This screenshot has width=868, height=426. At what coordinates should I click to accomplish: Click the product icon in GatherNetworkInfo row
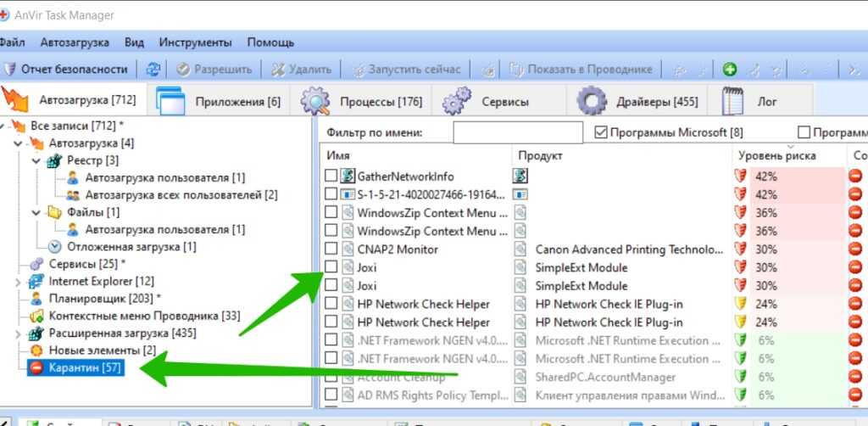[520, 177]
